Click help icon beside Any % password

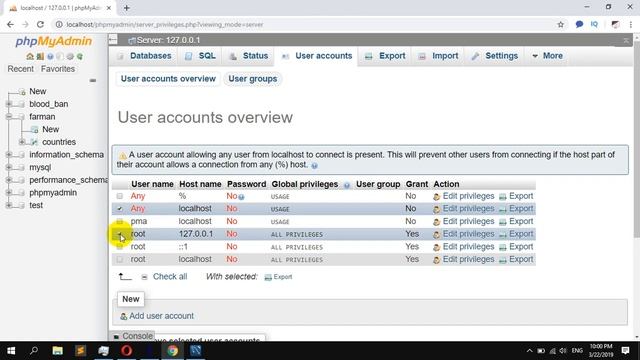[x=242, y=197]
